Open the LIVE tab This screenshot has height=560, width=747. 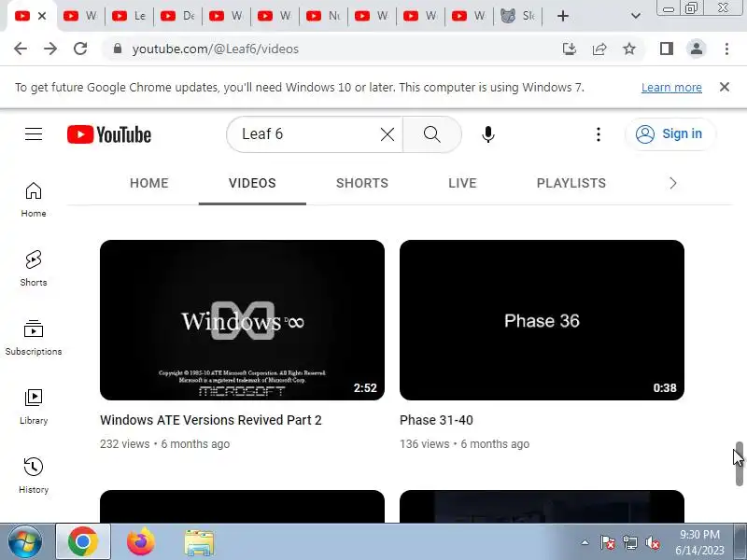(x=462, y=183)
